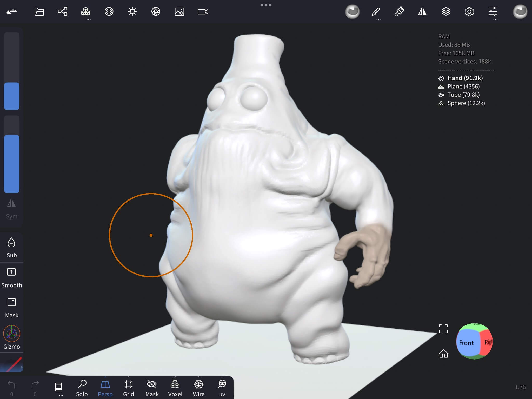Toggle the uv display option
The height and width of the screenshot is (399, 532).
pos(222,388)
